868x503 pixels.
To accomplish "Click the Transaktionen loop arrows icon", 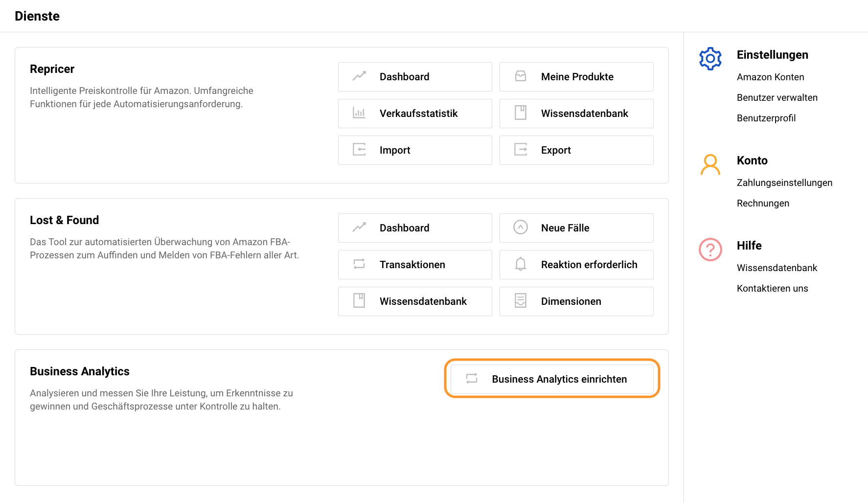I will (359, 264).
